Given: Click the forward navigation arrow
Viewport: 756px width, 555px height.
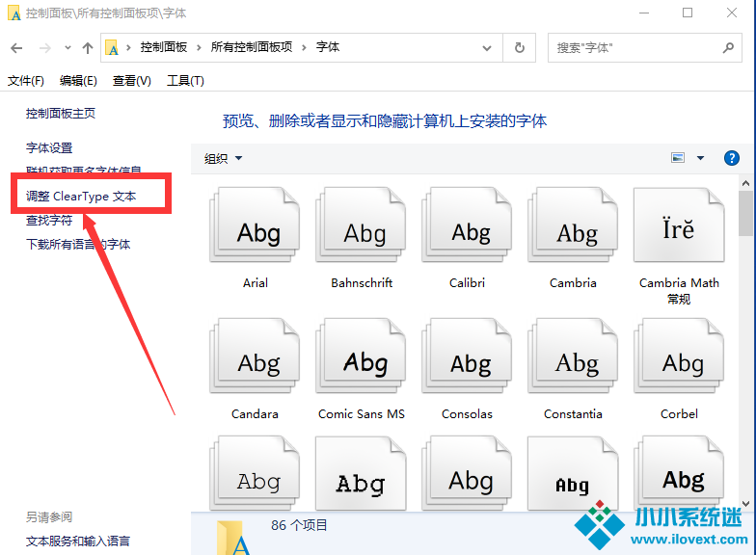Looking at the screenshot, I should click(44, 48).
